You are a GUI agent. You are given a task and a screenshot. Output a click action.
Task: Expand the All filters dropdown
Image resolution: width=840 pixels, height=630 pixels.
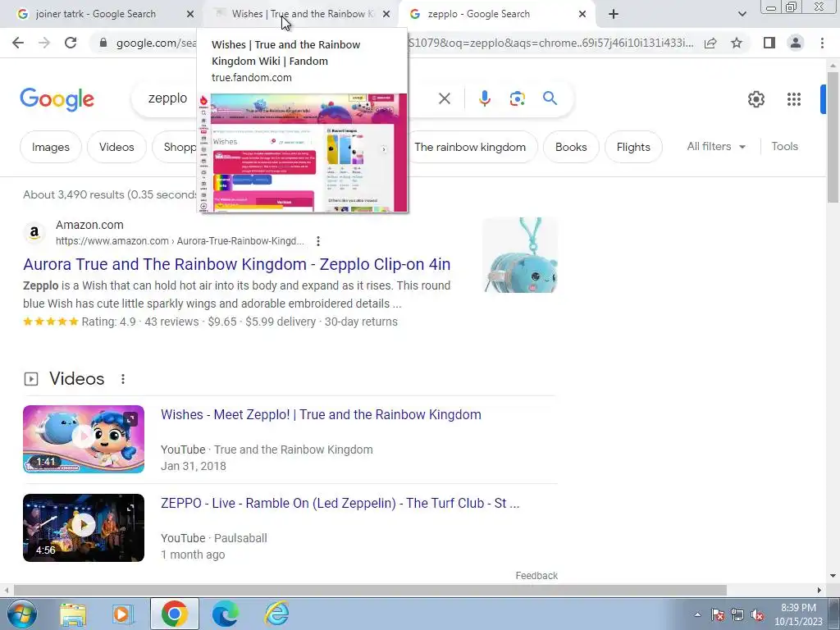pyautogui.click(x=716, y=146)
